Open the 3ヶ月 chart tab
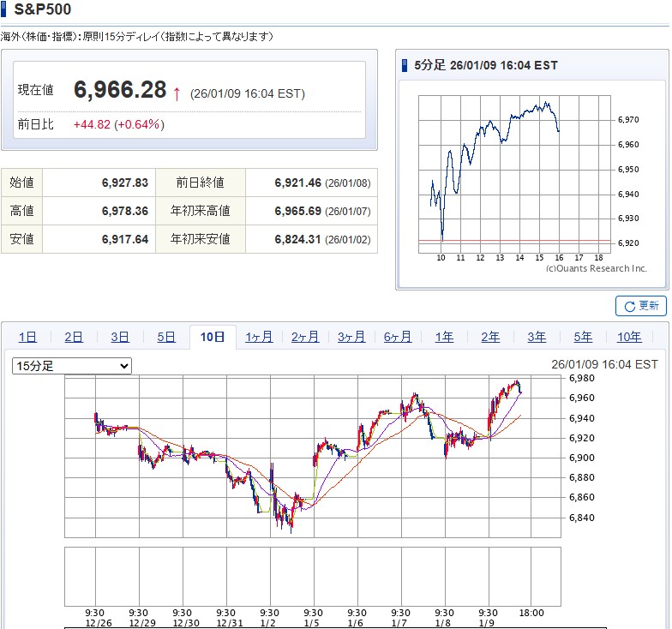 351,338
